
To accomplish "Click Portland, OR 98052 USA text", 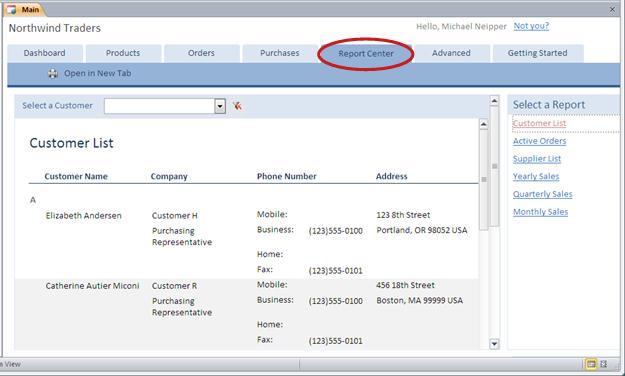I will pos(422,230).
